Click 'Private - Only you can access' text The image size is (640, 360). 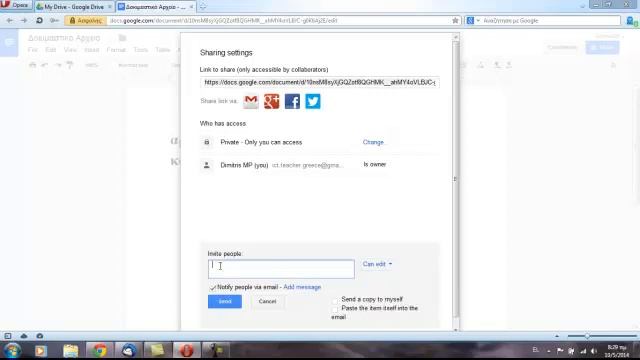point(261,142)
